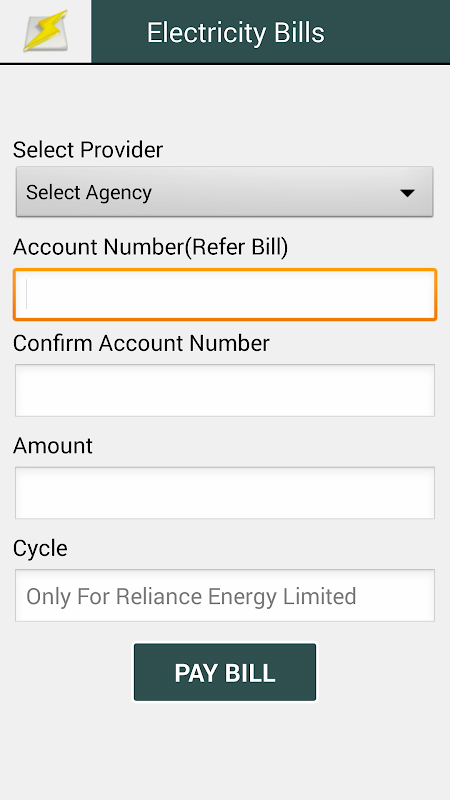Tap the Account Number(Refer Bill) label text
Screen dimensions: 450x800
tap(151, 247)
